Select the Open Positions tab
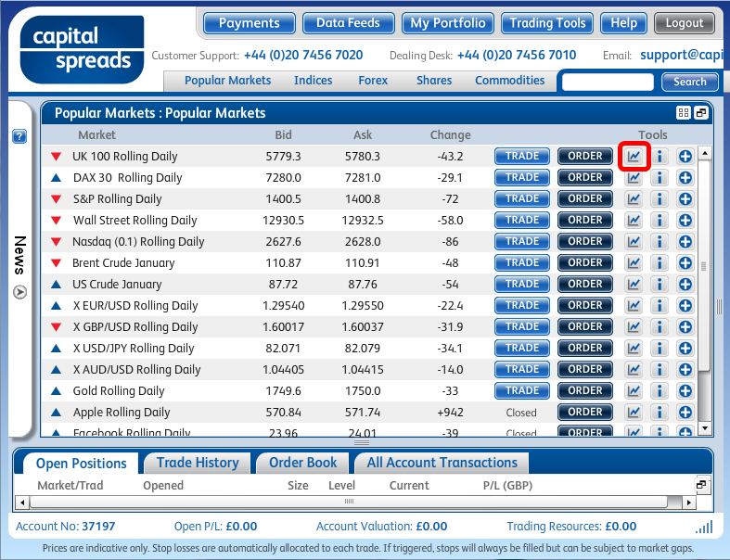The width and height of the screenshot is (730, 560). (x=81, y=464)
